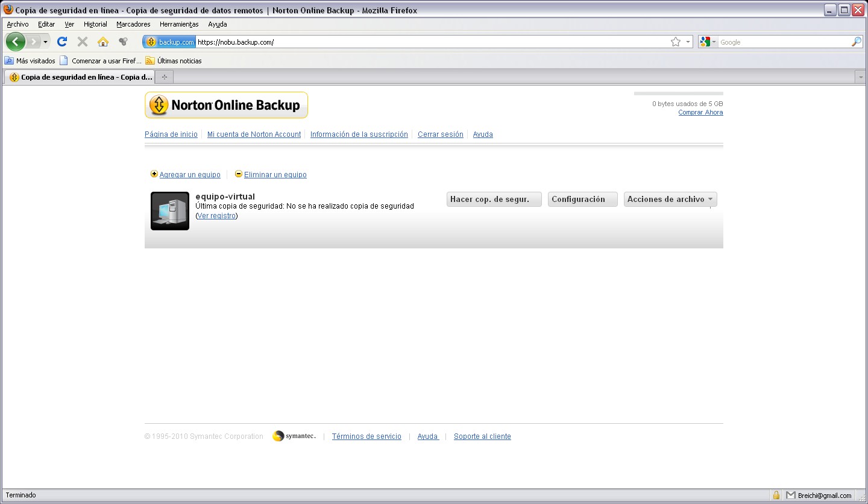Open Mi cuenta de Norton Account link
Screen dimensions: 868x504
click(254, 134)
